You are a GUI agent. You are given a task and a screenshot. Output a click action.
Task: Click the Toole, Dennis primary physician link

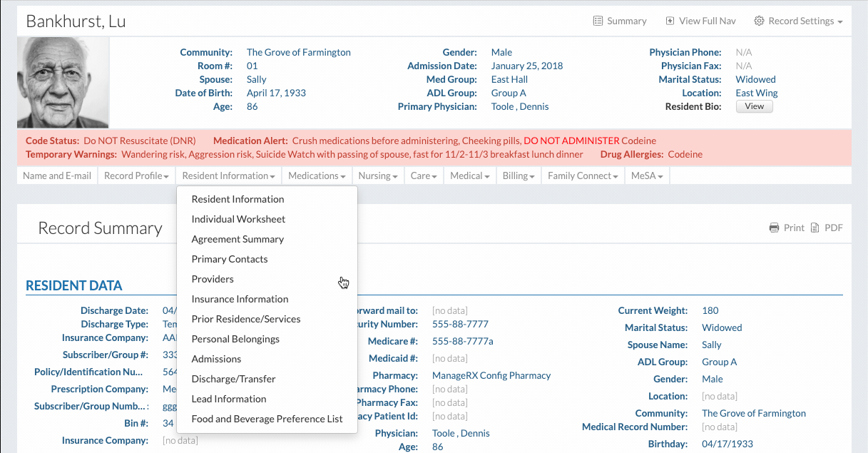click(520, 106)
